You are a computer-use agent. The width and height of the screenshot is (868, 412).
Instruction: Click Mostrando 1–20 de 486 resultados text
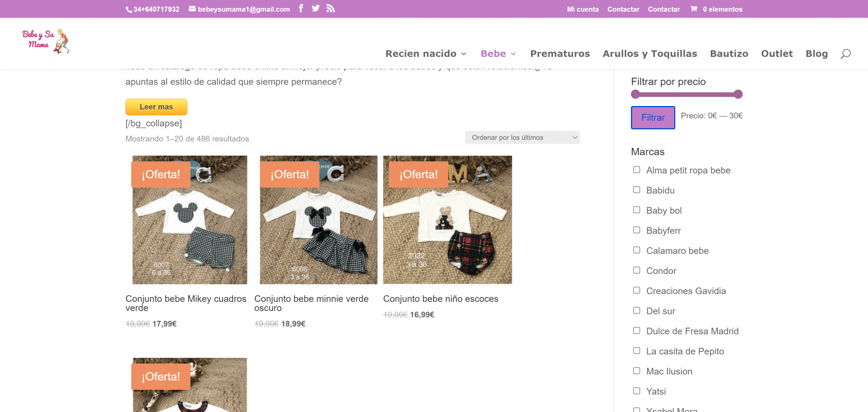pos(187,139)
